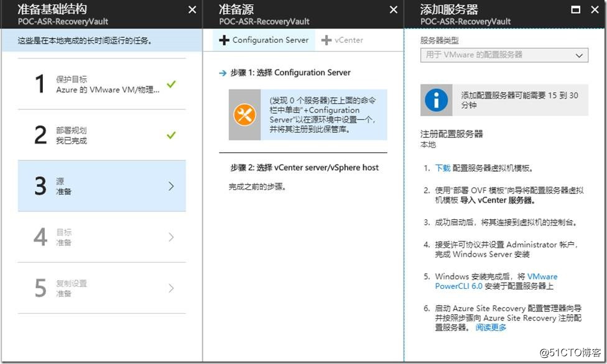Expand step 4 目标 chevron

[171, 237]
